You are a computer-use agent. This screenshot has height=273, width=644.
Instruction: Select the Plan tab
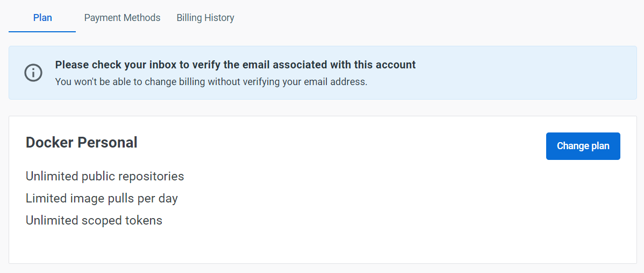[42, 18]
